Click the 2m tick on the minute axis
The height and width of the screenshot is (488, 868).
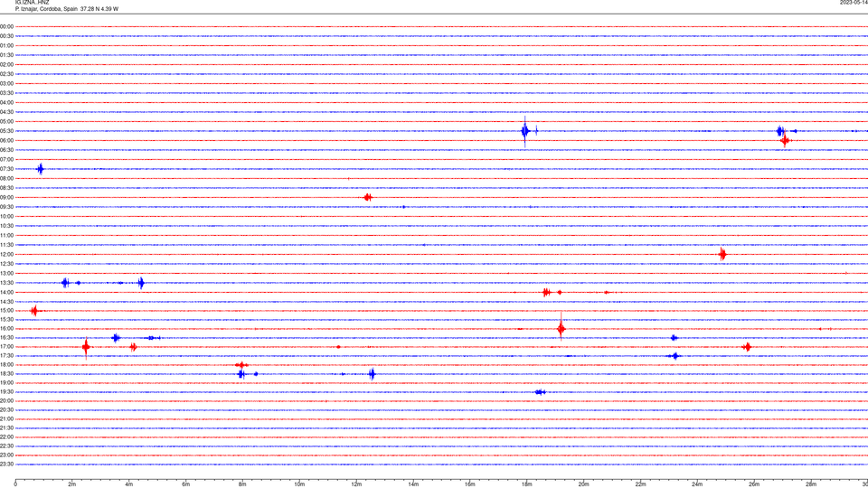coord(72,484)
